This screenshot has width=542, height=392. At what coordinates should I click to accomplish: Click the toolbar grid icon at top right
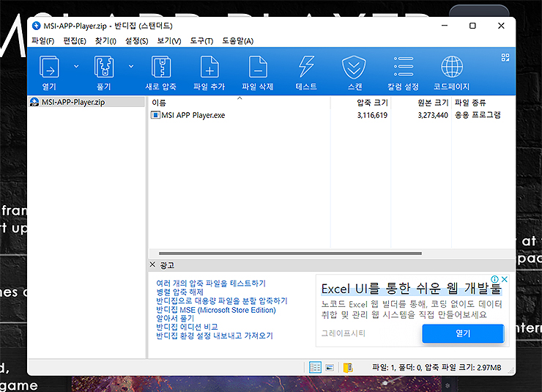pos(505,57)
